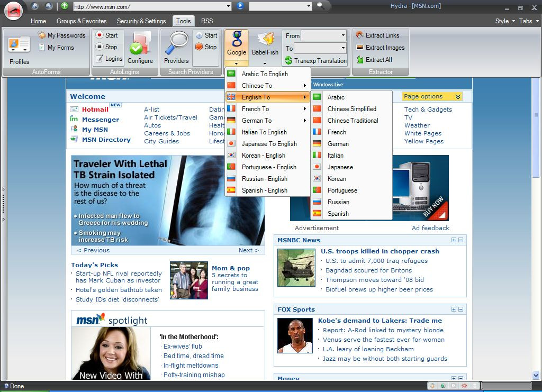Click the Google translation button
The width and height of the screenshot is (542, 392).
[237, 44]
